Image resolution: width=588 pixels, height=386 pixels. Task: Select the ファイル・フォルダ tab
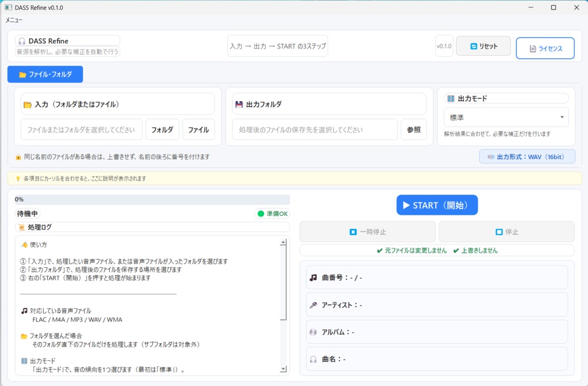coord(45,74)
